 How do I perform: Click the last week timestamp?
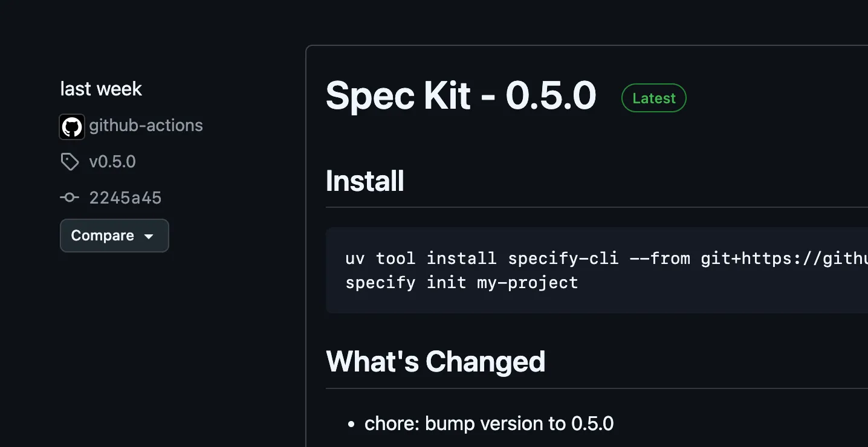tap(100, 89)
